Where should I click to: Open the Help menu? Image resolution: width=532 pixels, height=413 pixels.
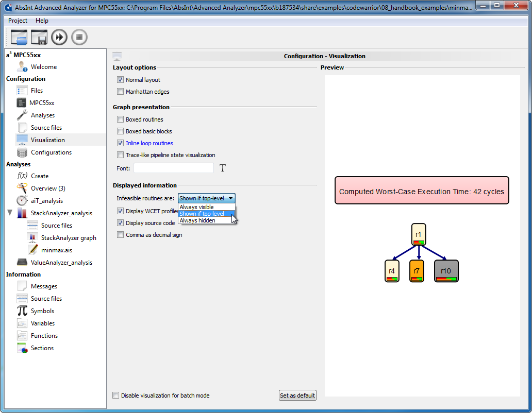pyautogui.click(x=42, y=21)
